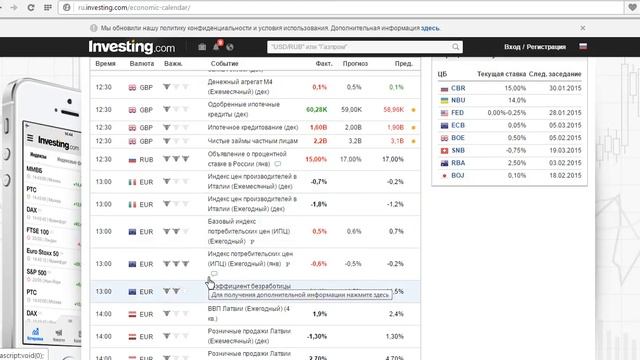This screenshot has width=640, height=360.
Task: Open event 'Одобренные ипотечные кредиты (дек)'
Action: tap(244, 109)
